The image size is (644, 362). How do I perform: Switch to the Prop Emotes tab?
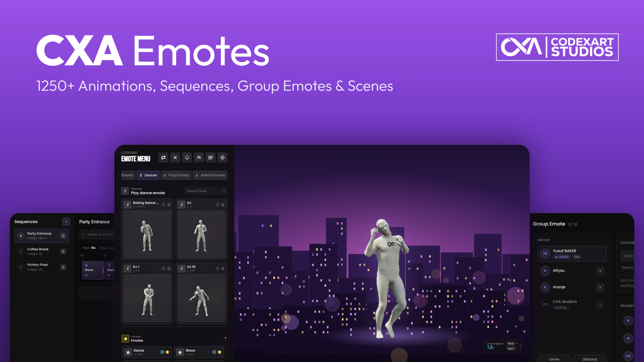point(176,175)
